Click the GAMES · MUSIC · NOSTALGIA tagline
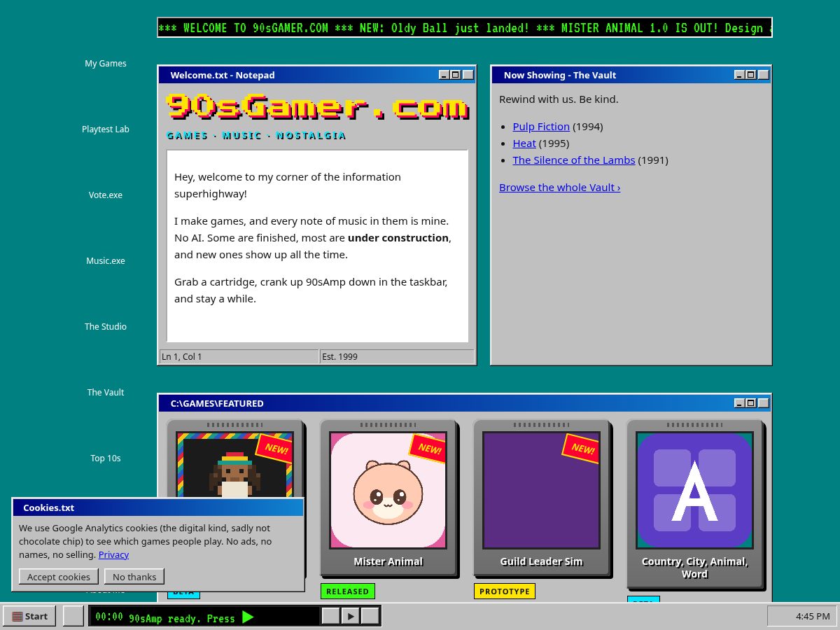Screen dimensions: 840x630 (256, 136)
